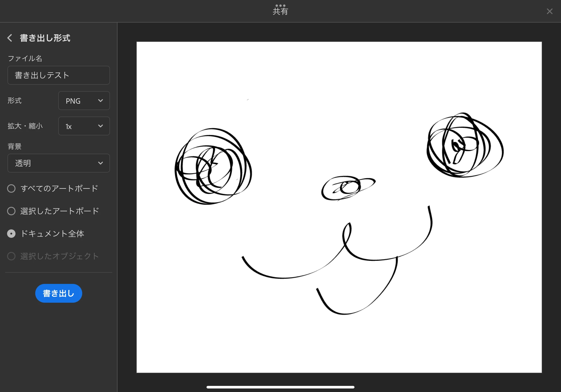Screen dimensions: 561x392
Task: Click the ファイル名 field with 書き出しテスト
Action: [x=59, y=75]
